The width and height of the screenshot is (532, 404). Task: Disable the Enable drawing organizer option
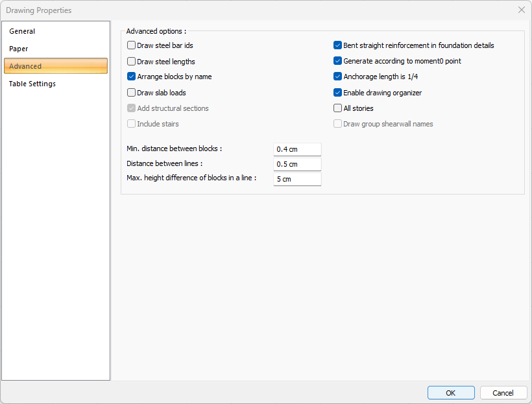(337, 93)
